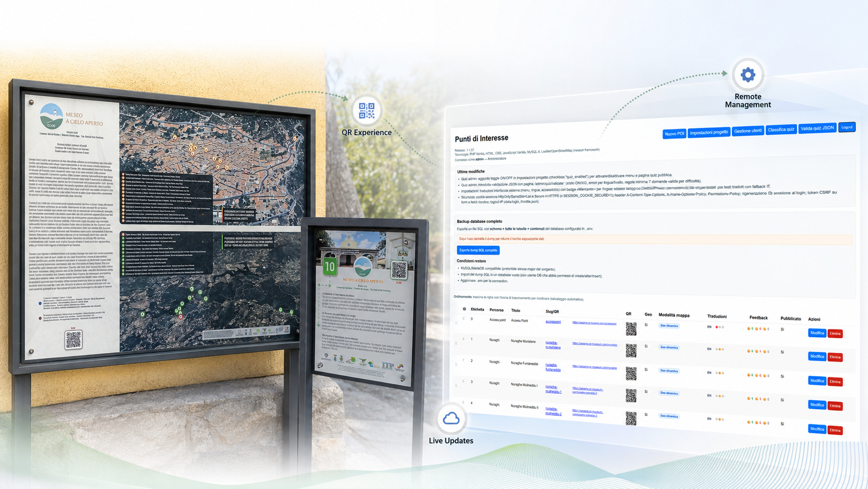Edit Nuraghe Mulineddu II with Modifica
The image size is (868, 489).
[817, 429]
